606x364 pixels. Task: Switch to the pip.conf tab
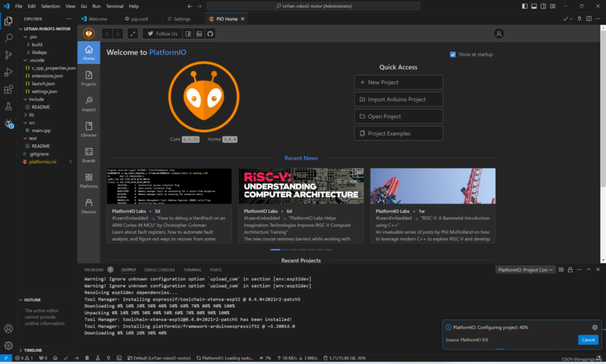click(139, 19)
